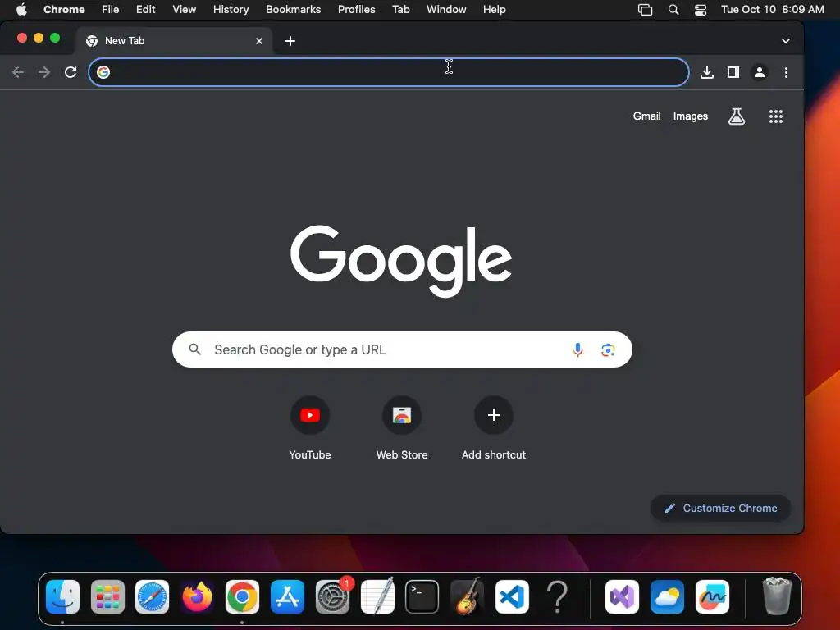Select the New Tab tab

click(174, 41)
